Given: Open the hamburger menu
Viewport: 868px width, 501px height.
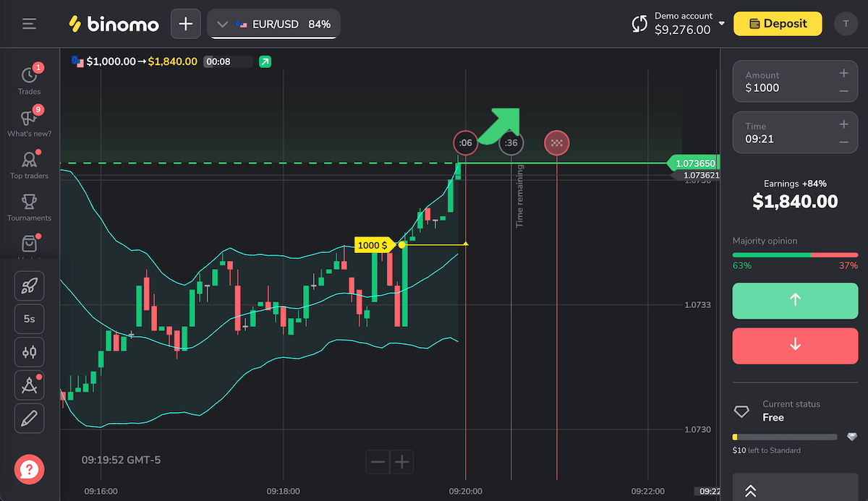Looking at the screenshot, I should (29, 24).
